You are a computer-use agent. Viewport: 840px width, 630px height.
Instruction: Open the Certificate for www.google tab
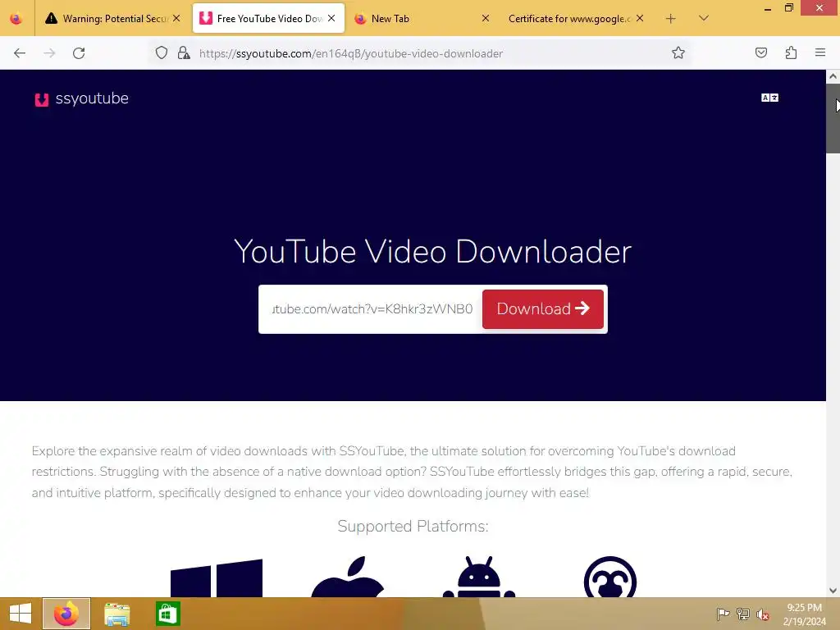(577, 19)
